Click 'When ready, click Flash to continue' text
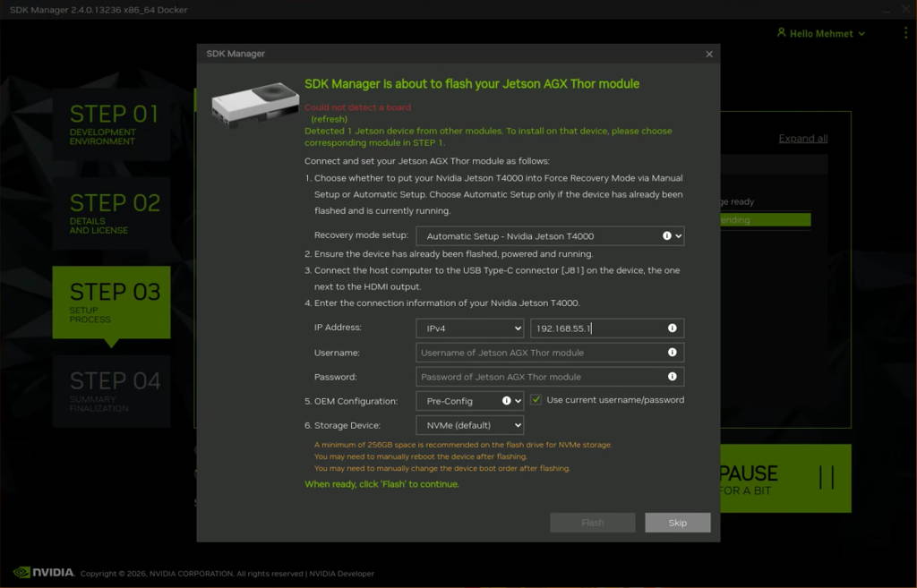Viewport: 917px width, 588px height. coord(381,484)
